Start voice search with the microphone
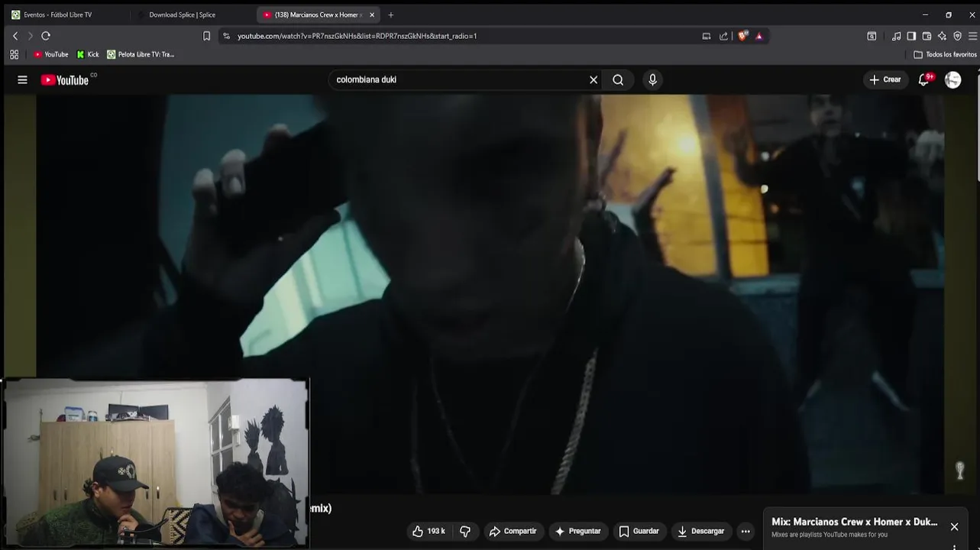This screenshot has height=550, width=980. (652, 79)
